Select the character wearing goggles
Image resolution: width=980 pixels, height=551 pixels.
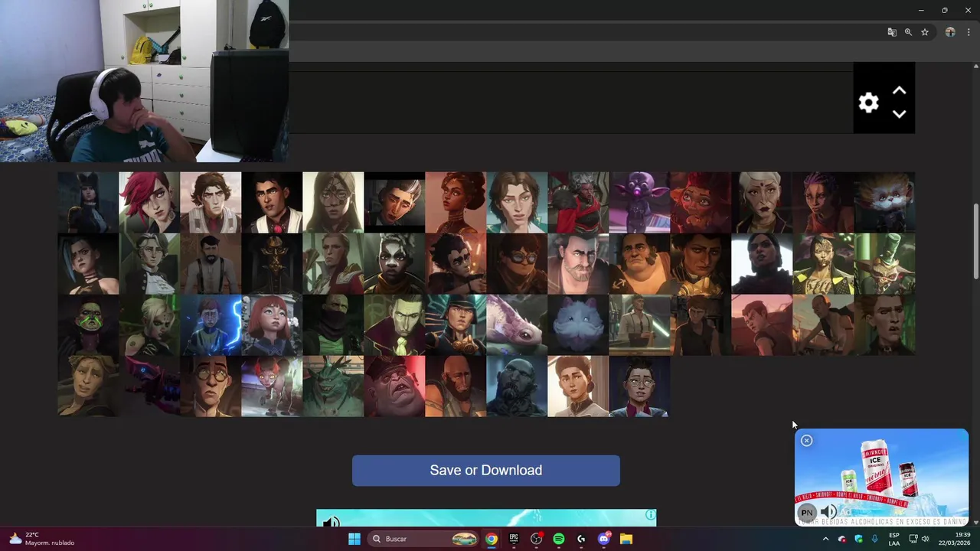517,263
